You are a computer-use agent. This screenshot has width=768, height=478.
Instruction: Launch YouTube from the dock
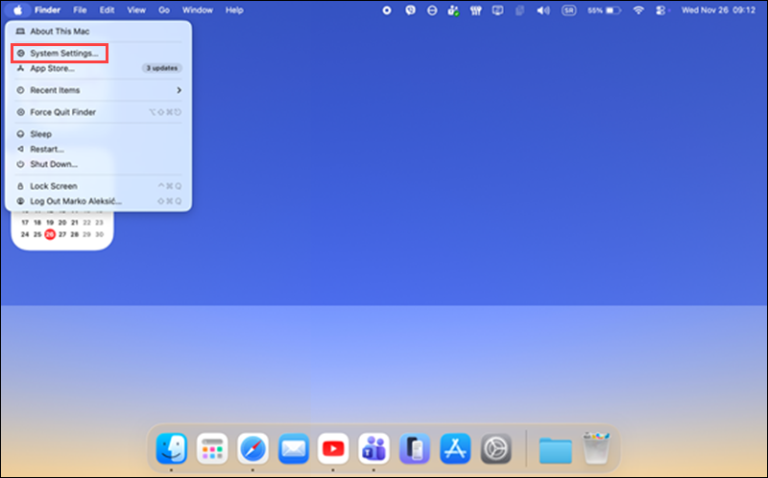333,449
